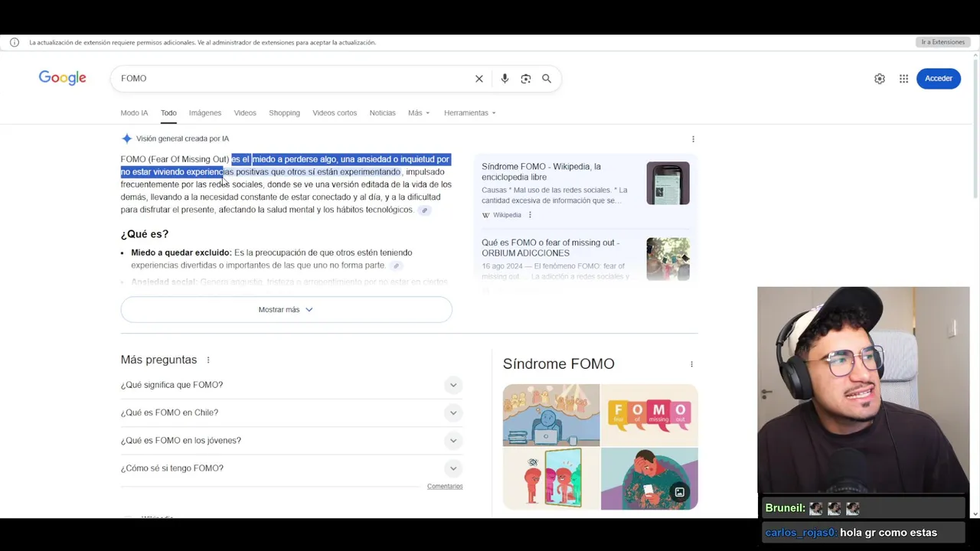The width and height of the screenshot is (980, 551).
Task: Click 'Miedo a quedar excluido:' bullet text
Action: click(x=181, y=253)
